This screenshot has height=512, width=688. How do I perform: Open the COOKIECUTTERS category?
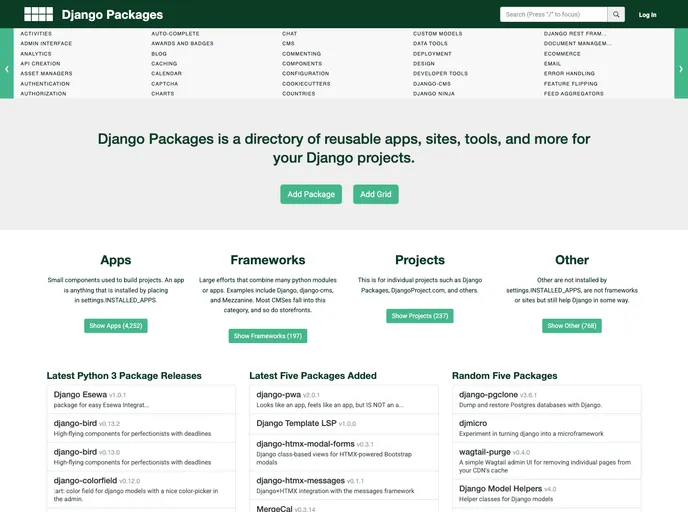306,83
